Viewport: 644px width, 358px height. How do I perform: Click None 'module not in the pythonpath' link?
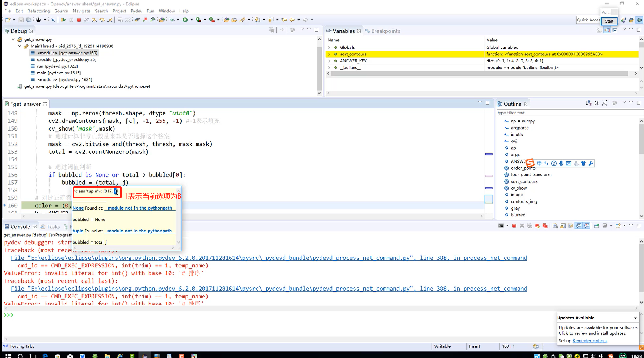(x=140, y=208)
